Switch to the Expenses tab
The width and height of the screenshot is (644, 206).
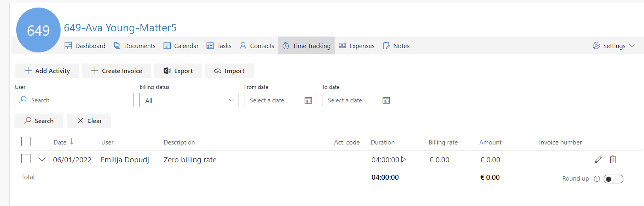pos(356,46)
